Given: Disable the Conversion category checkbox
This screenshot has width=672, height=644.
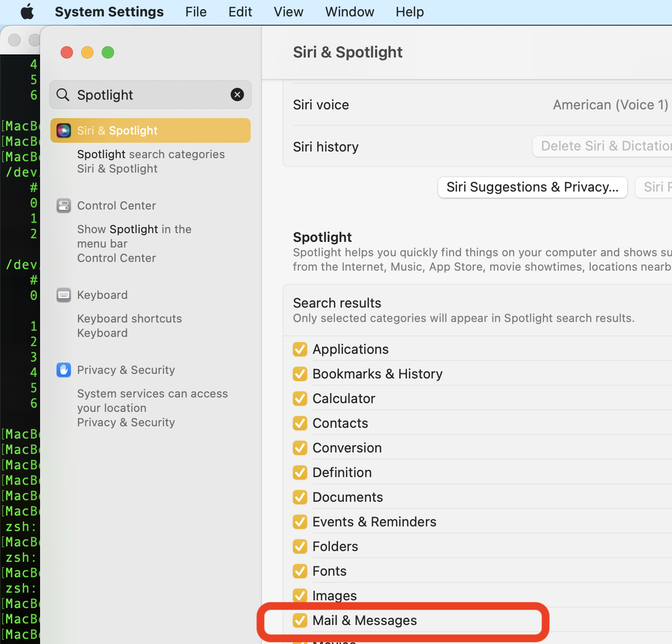Looking at the screenshot, I should pos(300,448).
